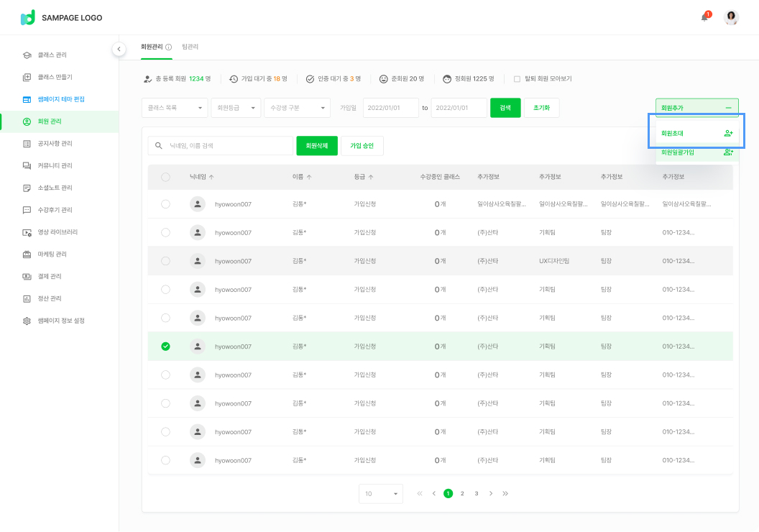This screenshot has width=759, height=532.
Task: Click the user profile avatar
Action: click(731, 17)
